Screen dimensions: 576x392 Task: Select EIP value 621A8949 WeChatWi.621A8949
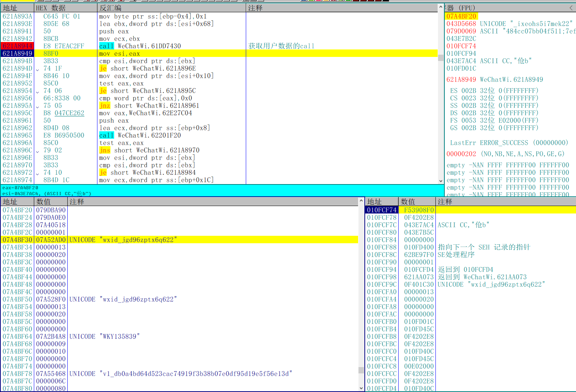tap(495, 80)
